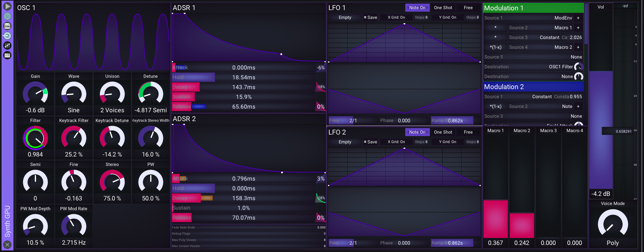Adjust the Macro 2 slider at 0.242
The height and width of the screenshot is (252, 644).
[x=522, y=186]
